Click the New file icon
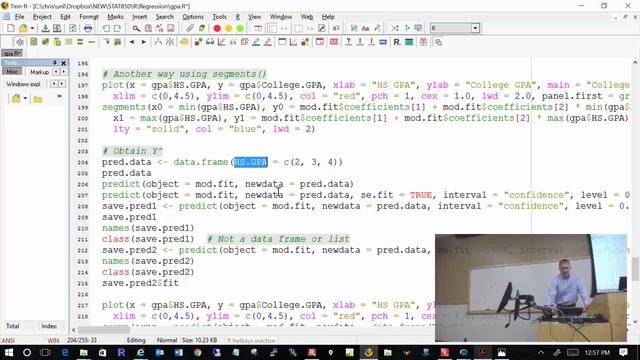640x360 pixels. [11, 28]
